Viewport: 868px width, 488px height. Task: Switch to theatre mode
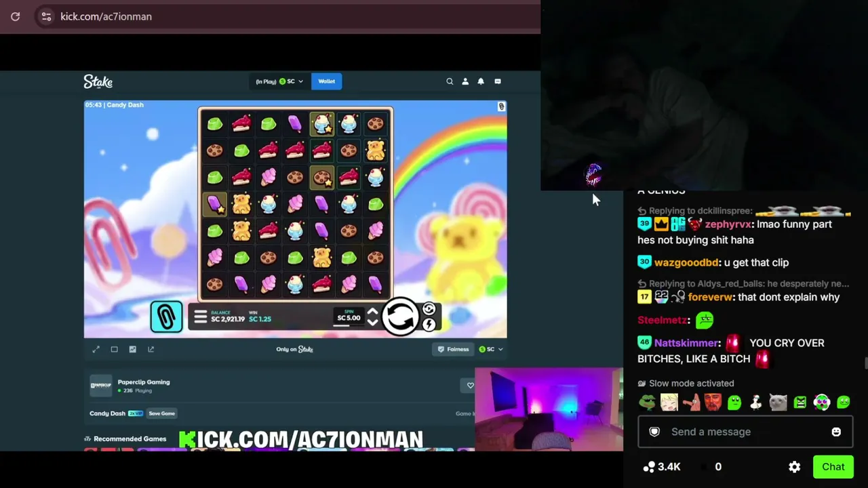pos(114,349)
